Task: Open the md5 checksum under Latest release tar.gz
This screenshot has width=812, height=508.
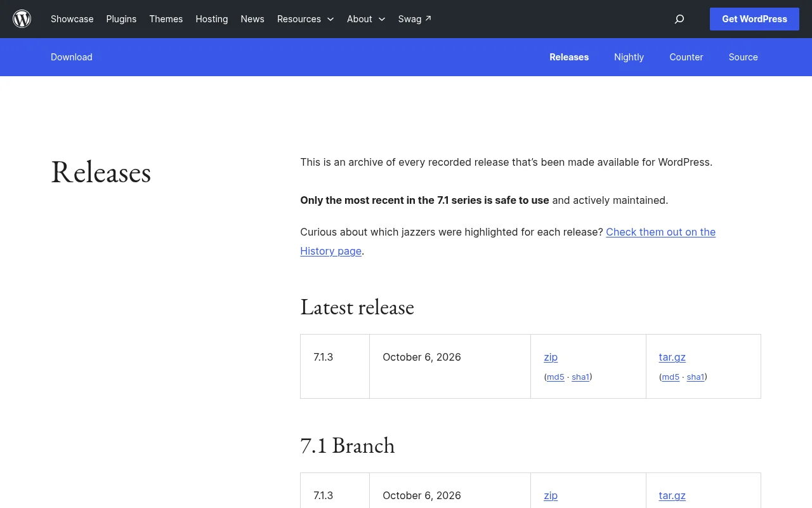Action: [671, 377]
